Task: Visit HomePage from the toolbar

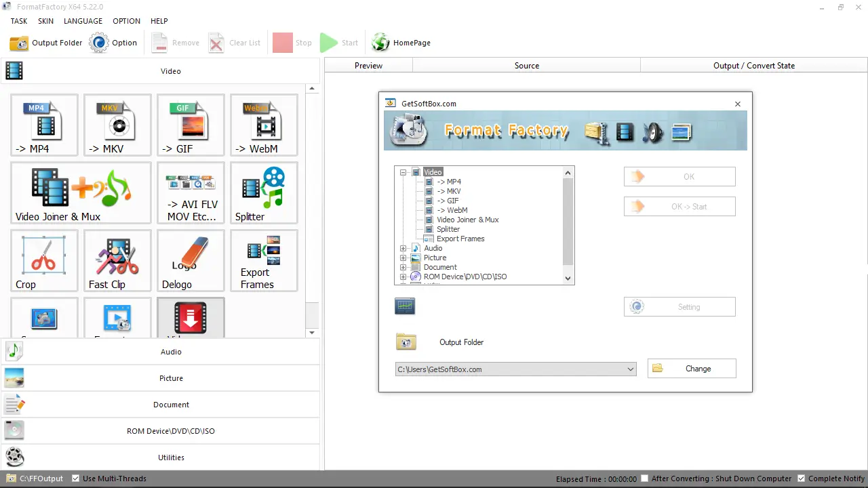Action: pos(401,43)
